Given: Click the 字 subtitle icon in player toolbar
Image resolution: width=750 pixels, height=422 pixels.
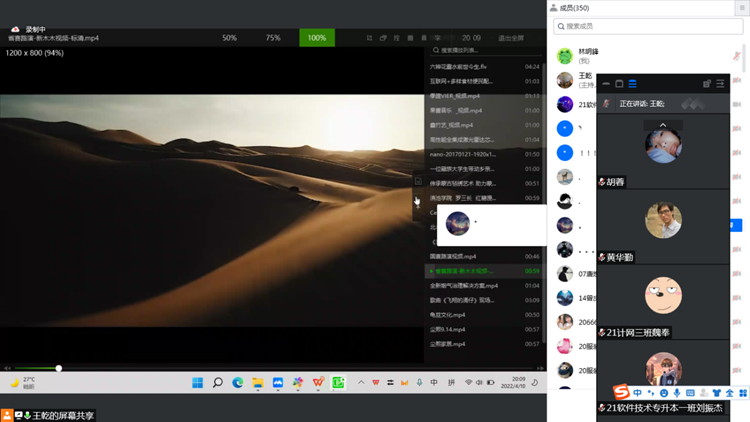Looking at the screenshot, I should (x=438, y=38).
